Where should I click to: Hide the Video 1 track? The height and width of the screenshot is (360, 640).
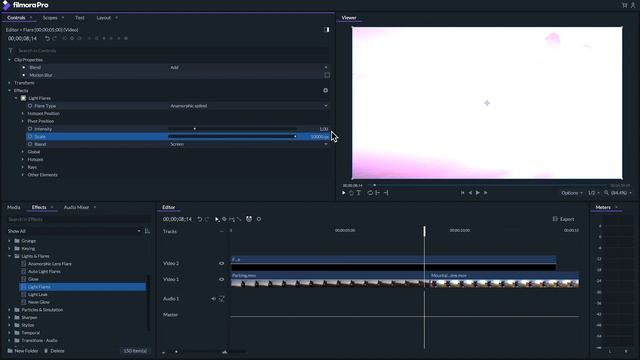[x=222, y=280]
